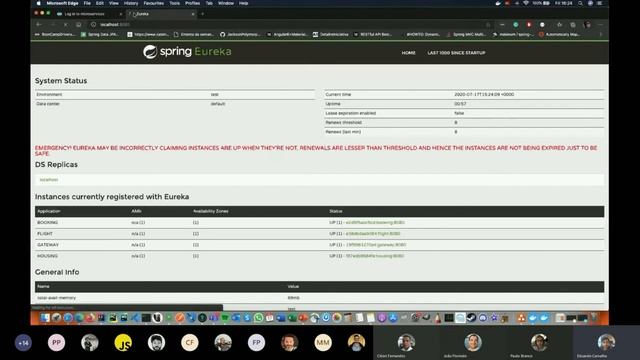This screenshot has width=640, height=360.
Task: Open the Edge profile avatar
Action: click(587, 24)
